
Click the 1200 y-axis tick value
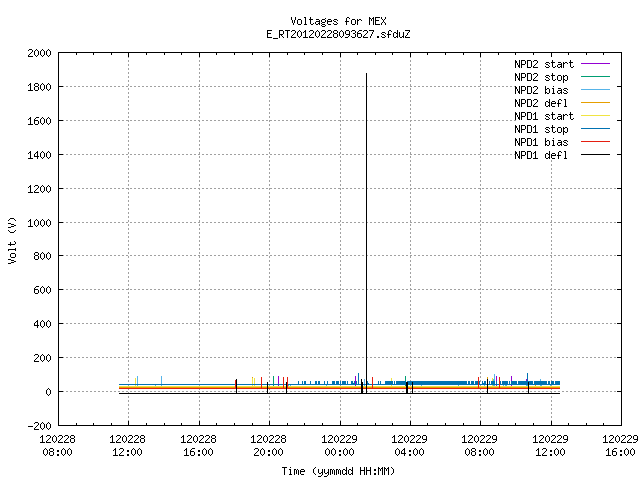click(39, 189)
